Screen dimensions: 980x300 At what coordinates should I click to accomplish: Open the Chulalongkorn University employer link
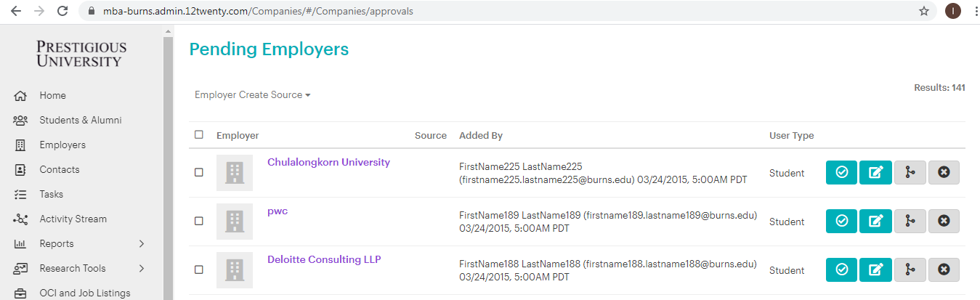pyautogui.click(x=328, y=163)
